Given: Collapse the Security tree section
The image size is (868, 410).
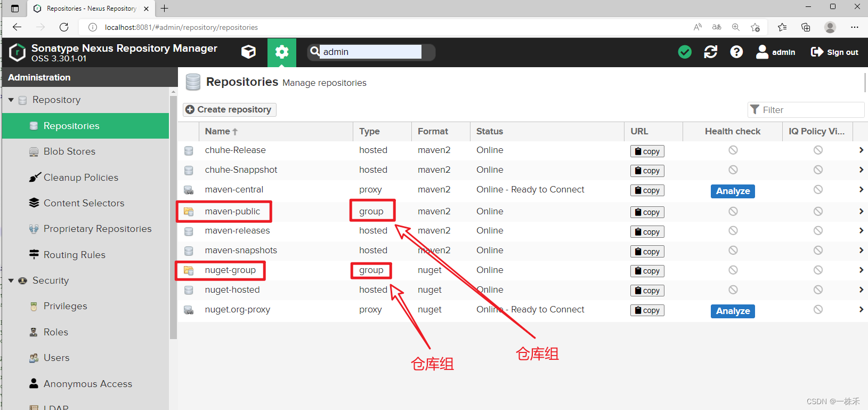Looking at the screenshot, I should [x=11, y=280].
